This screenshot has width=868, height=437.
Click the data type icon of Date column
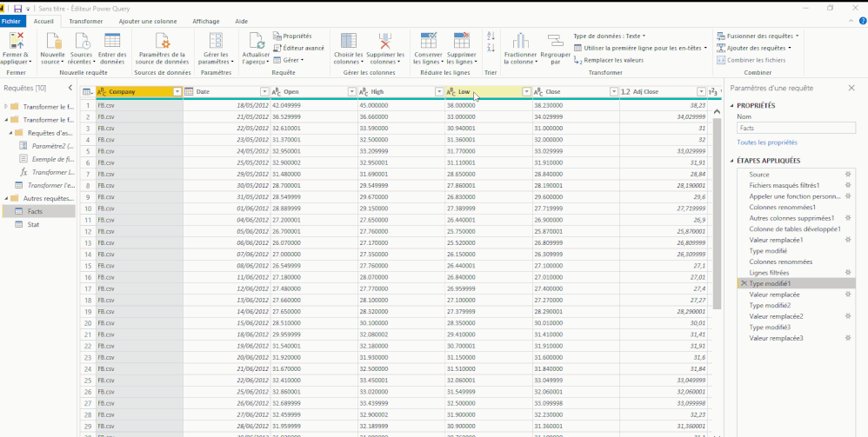[189, 92]
